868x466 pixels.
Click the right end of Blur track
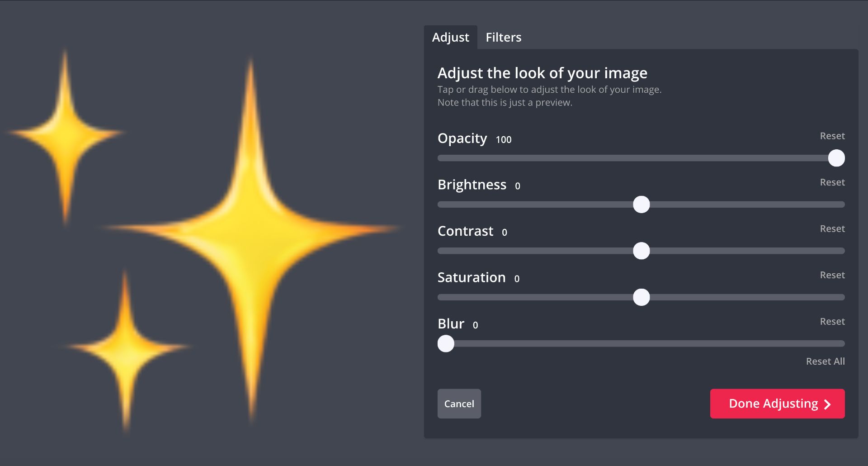pyautogui.click(x=841, y=343)
